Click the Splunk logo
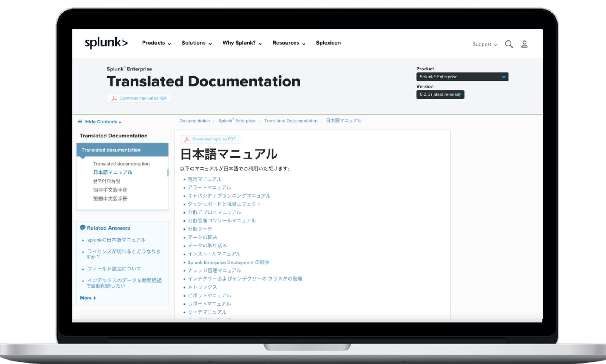The image size is (606, 364). (106, 43)
